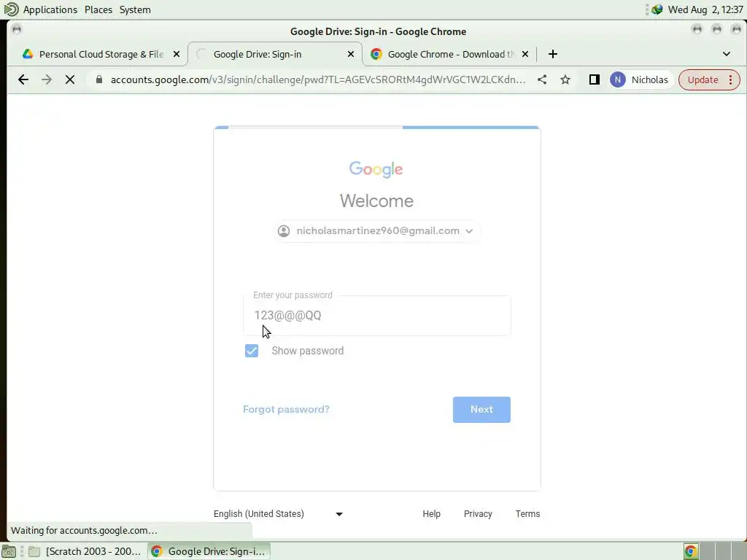Go back using the browser back arrow
Screen dimensions: 747x560
point(23,79)
